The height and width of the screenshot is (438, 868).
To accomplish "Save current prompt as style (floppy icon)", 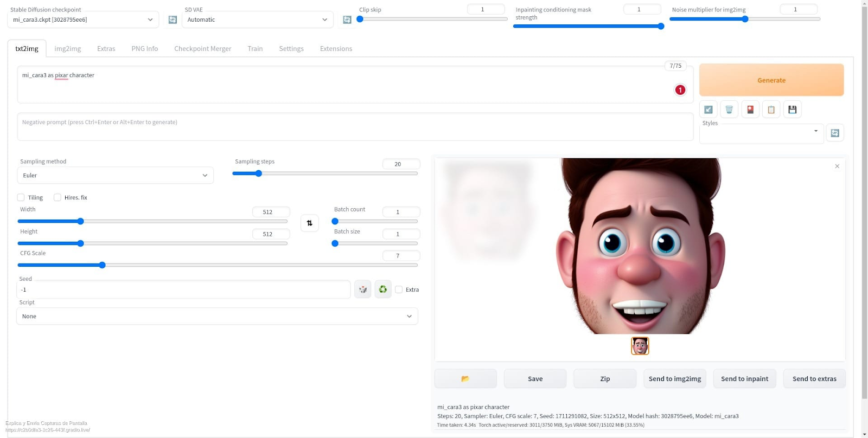I will (x=792, y=110).
